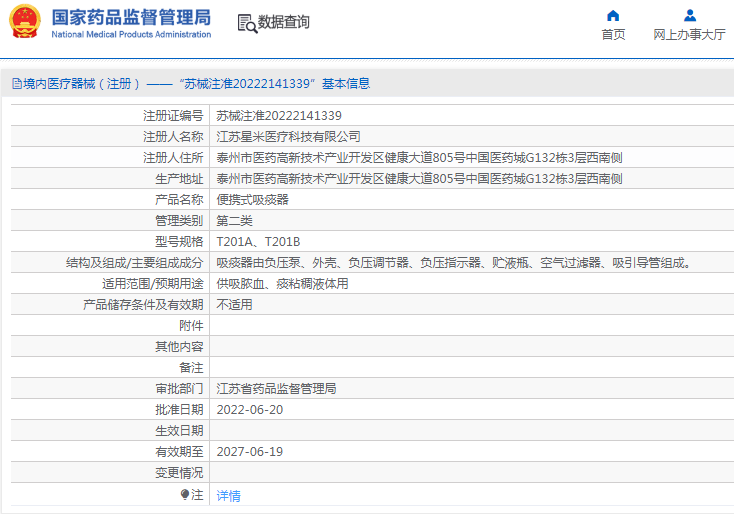Click the 数据查询 magnifier icon
This screenshot has width=734, height=514.
pos(247,23)
